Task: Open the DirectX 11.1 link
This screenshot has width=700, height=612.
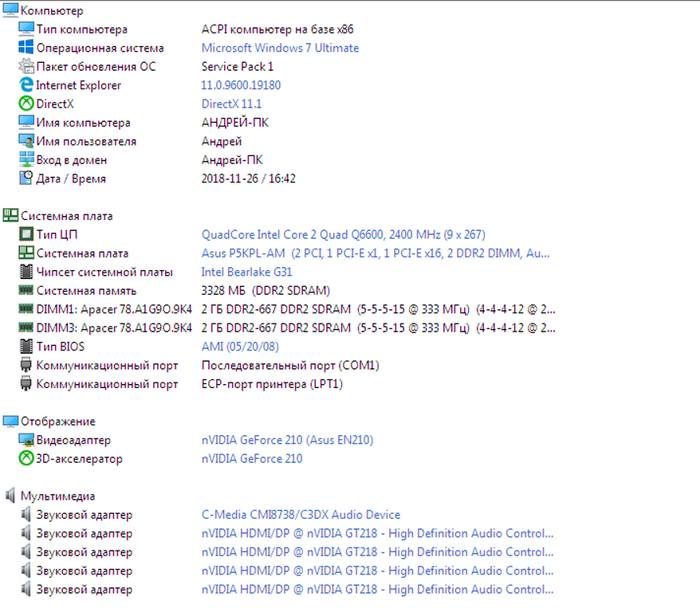Action: (231, 104)
